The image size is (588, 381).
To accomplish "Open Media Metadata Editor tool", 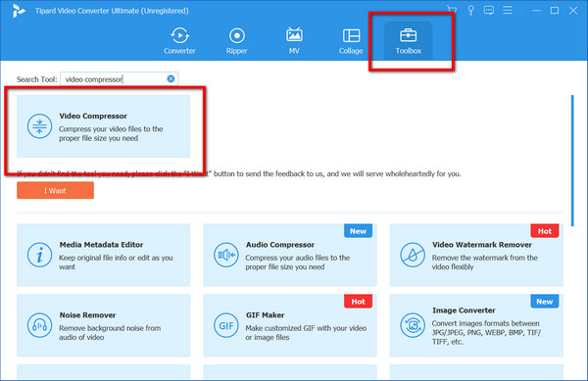I will click(104, 255).
